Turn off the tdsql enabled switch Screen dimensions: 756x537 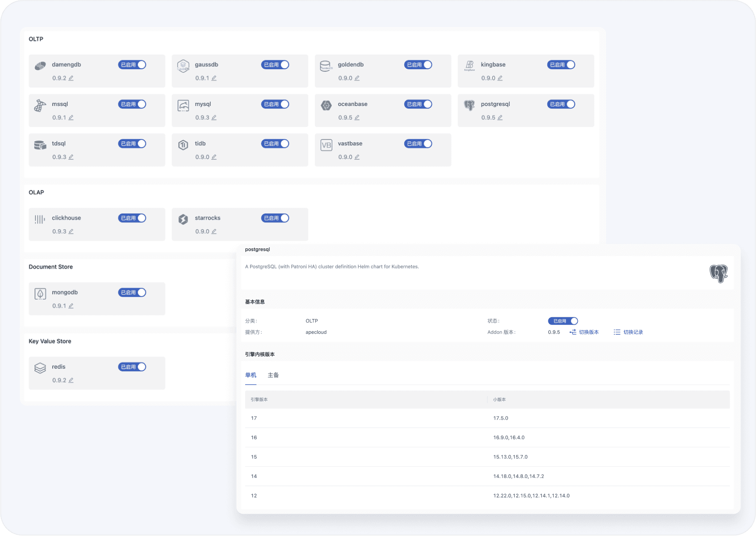tap(132, 144)
